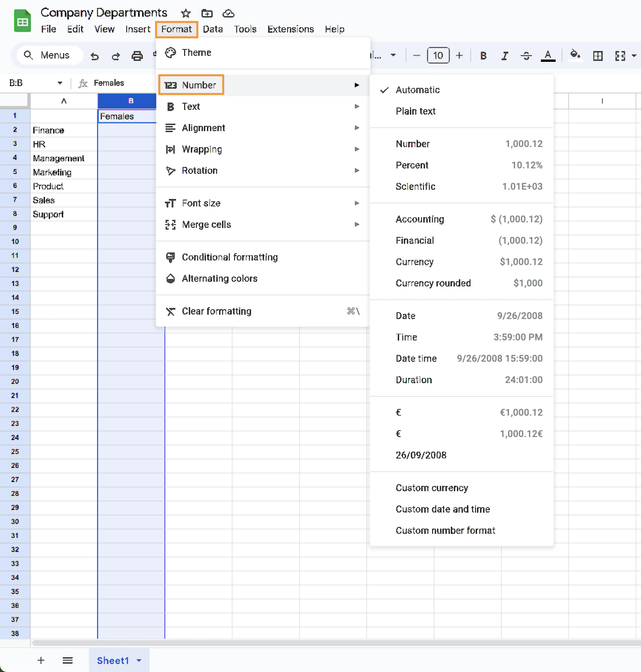The image size is (641, 672).
Task: Open merge type dropdown arrow in toolbar
Action: coord(634,55)
